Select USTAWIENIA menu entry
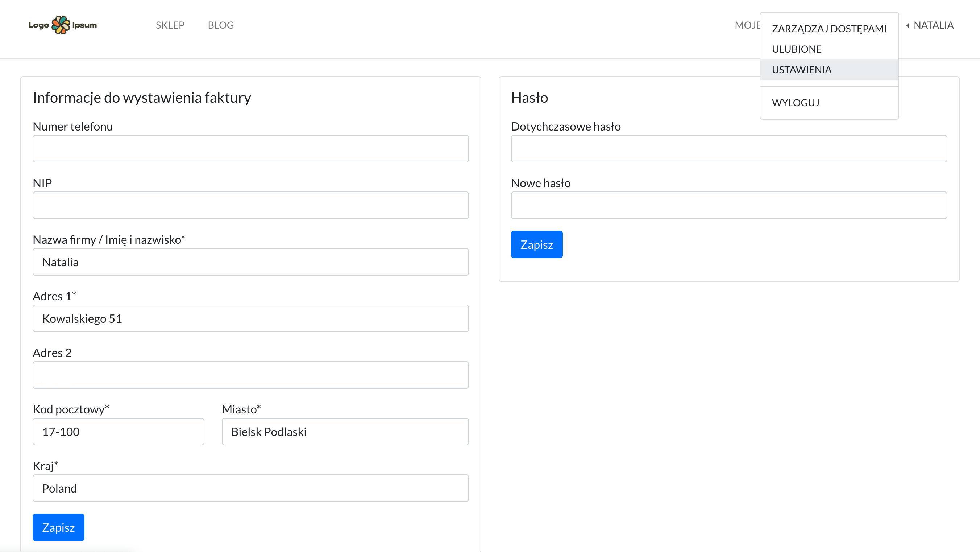Viewport: 980px width, 552px height. pos(829,70)
